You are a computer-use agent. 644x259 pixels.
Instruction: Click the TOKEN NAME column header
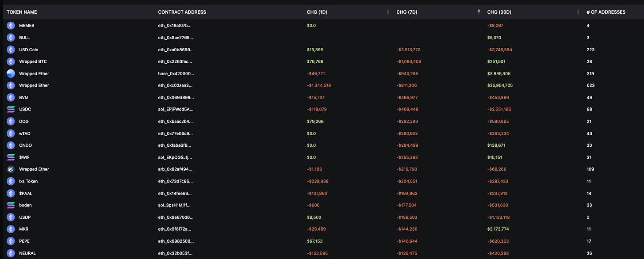pyautogui.click(x=22, y=12)
